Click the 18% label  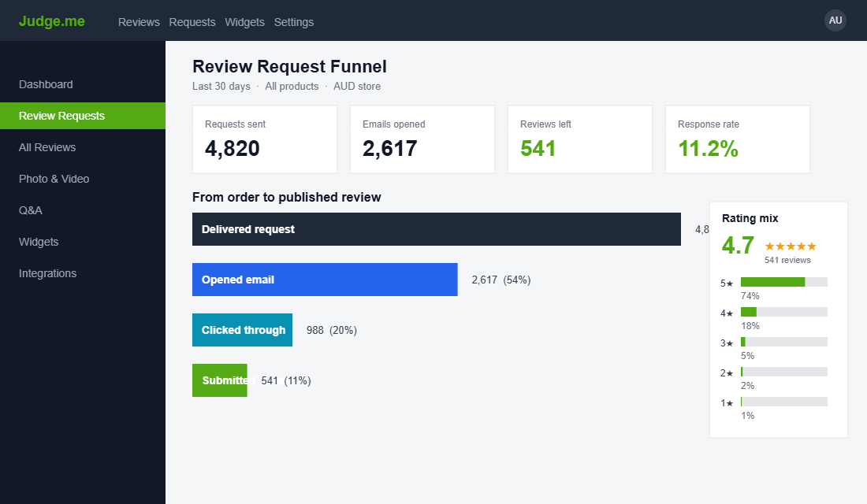(x=750, y=325)
